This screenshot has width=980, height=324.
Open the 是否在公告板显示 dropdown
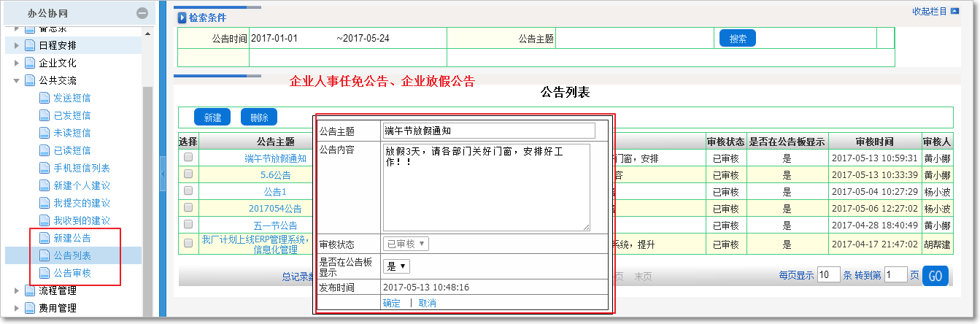(398, 266)
